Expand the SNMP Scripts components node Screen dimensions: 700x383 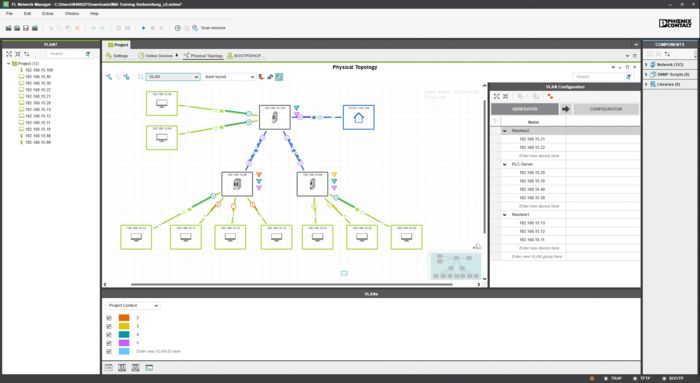(646, 75)
